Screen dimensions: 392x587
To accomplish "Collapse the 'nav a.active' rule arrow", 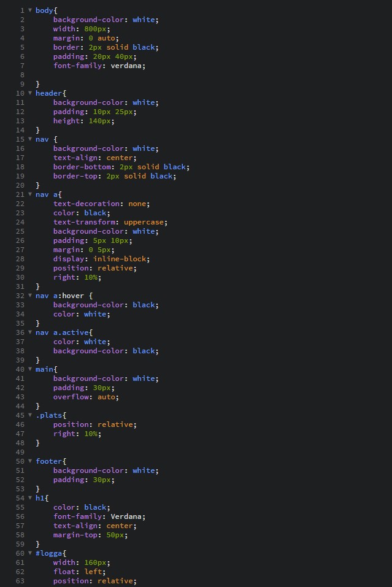I will pyautogui.click(x=30, y=332).
